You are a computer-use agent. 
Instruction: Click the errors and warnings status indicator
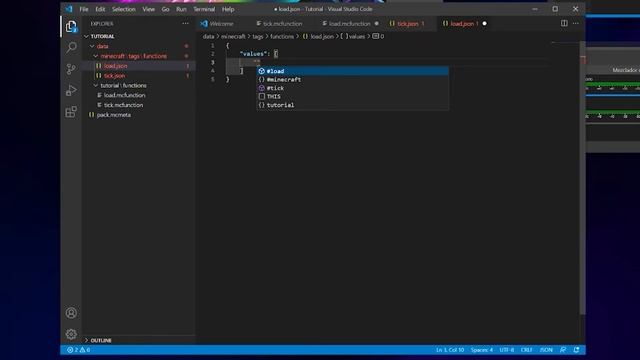79,350
